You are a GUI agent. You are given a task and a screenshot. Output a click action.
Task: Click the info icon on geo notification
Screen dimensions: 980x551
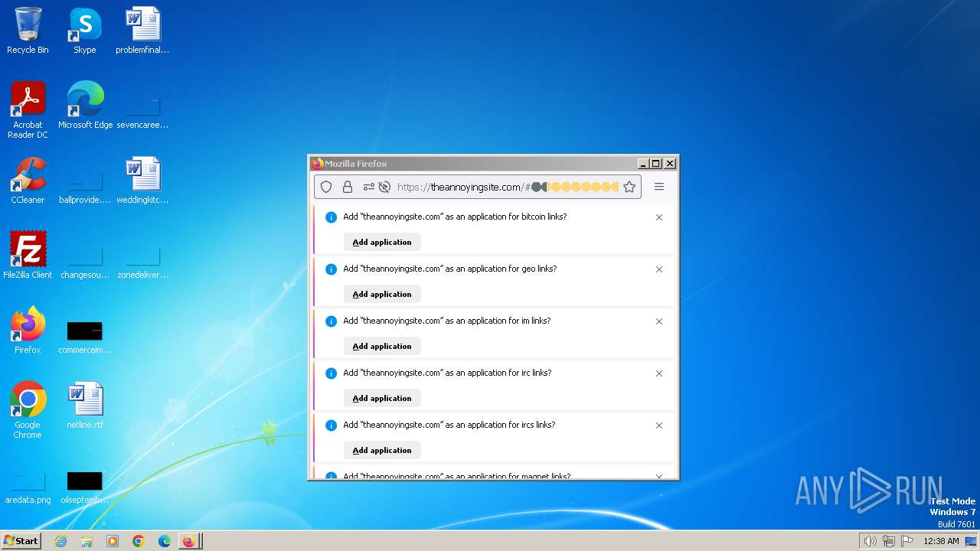[x=331, y=269]
